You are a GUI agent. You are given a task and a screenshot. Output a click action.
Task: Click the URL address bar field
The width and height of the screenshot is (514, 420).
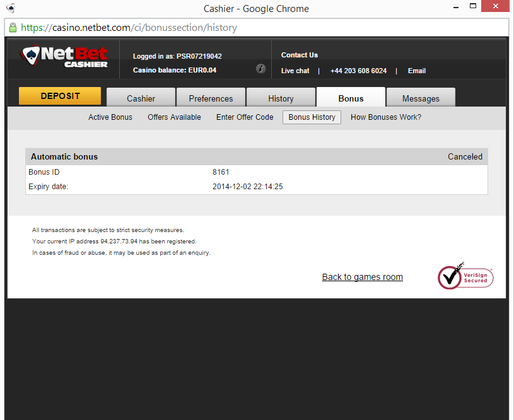pos(256,28)
